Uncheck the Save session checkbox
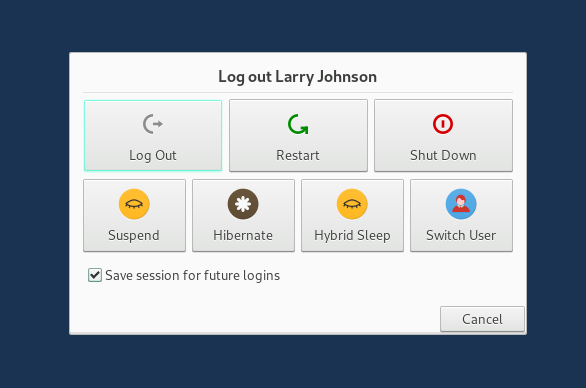This screenshot has height=388, width=586. 95,275
